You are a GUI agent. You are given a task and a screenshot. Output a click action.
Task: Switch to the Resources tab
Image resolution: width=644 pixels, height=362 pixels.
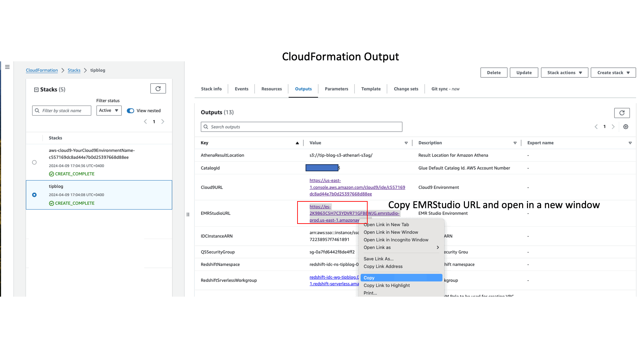(271, 89)
